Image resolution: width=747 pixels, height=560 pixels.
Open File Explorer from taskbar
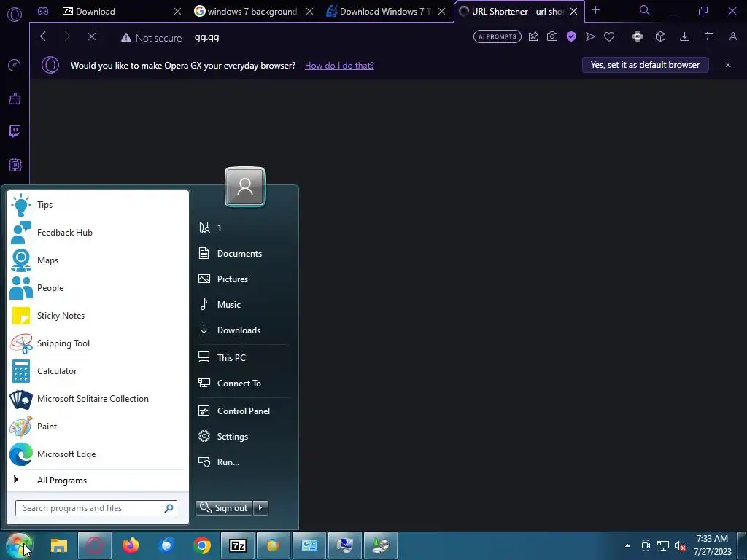click(x=59, y=545)
